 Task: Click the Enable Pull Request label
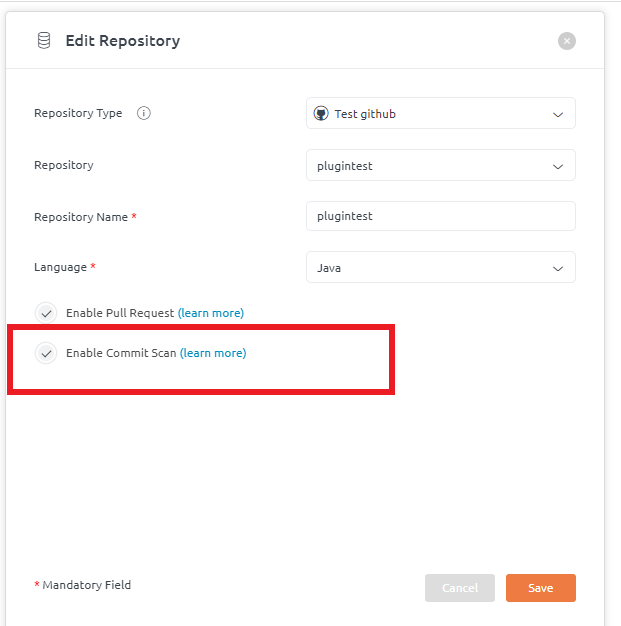click(120, 313)
